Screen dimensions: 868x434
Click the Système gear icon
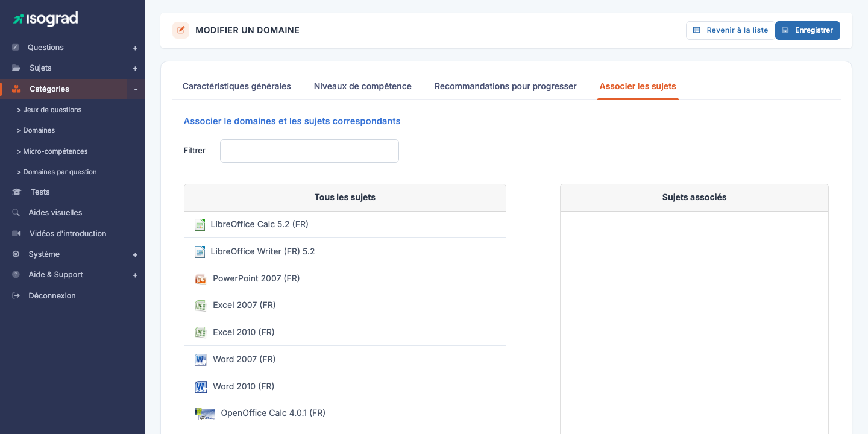16,254
